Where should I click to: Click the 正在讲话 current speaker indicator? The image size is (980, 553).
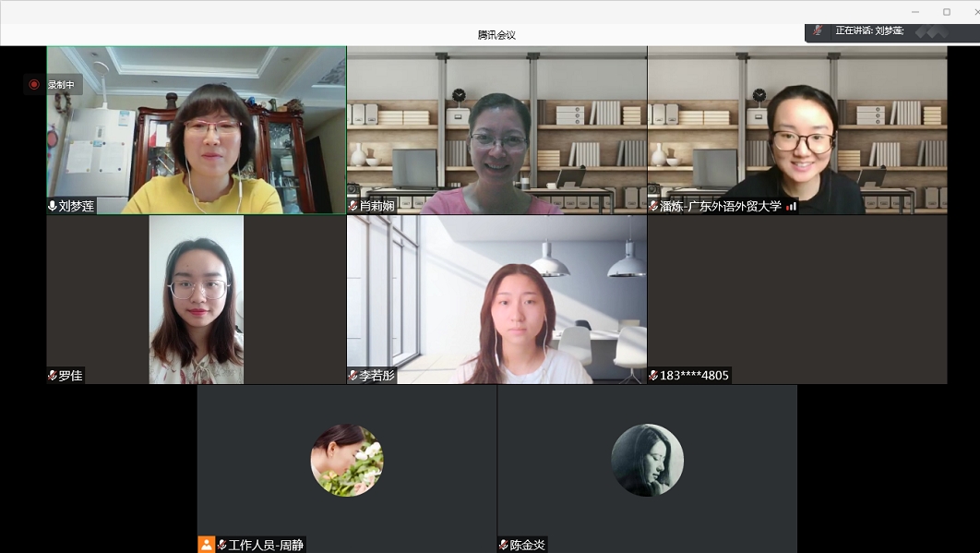click(x=868, y=30)
